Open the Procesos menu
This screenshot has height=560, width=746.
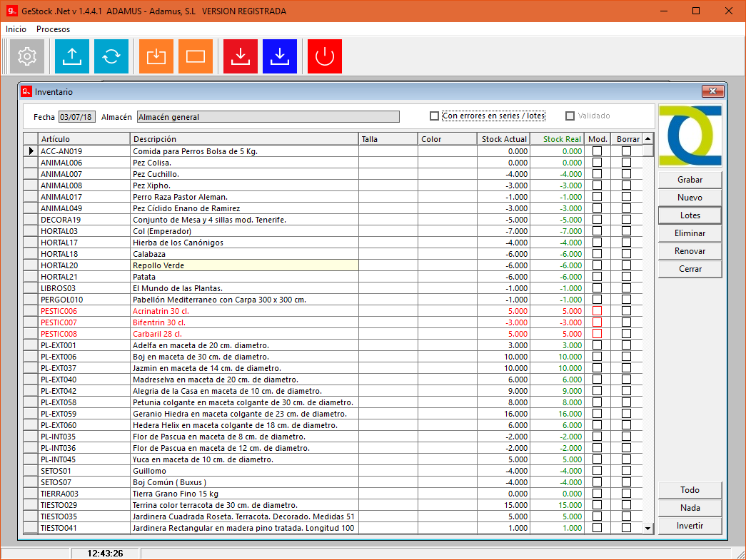[54, 29]
